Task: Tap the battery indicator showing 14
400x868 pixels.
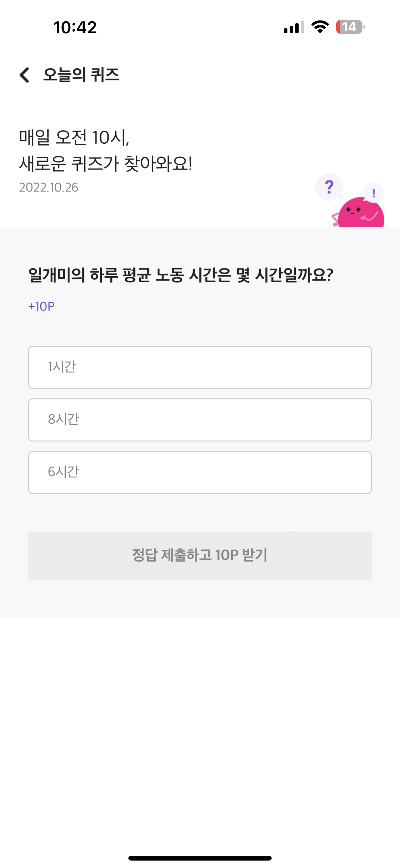Action: 350,27
